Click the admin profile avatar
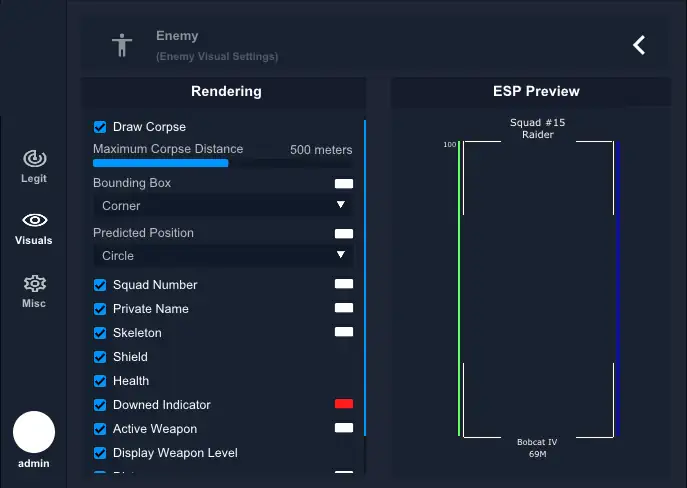Viewport: 687px width, 488px height. pyautogui.click(x=34, y=432)
